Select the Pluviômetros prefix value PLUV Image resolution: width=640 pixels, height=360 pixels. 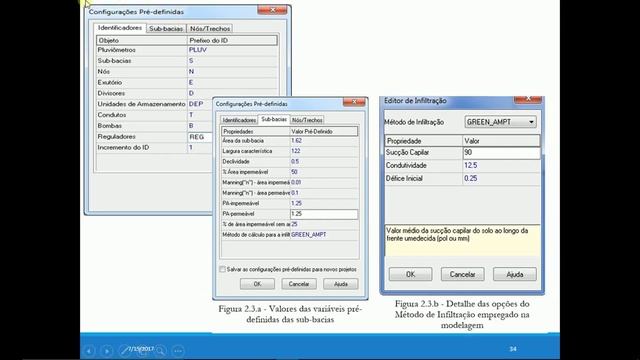(198, 50)
